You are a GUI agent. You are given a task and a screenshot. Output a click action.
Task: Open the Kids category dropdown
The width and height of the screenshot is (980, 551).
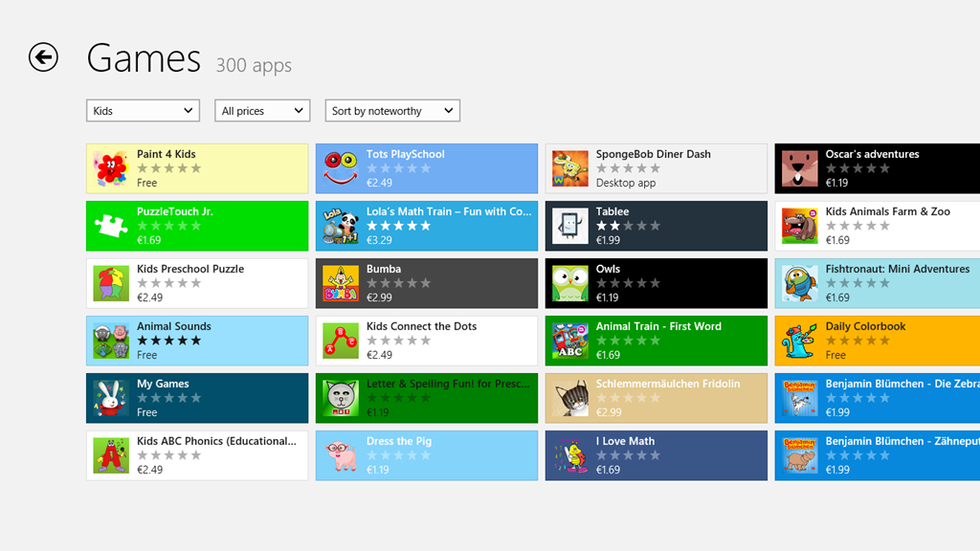point(143,111)
